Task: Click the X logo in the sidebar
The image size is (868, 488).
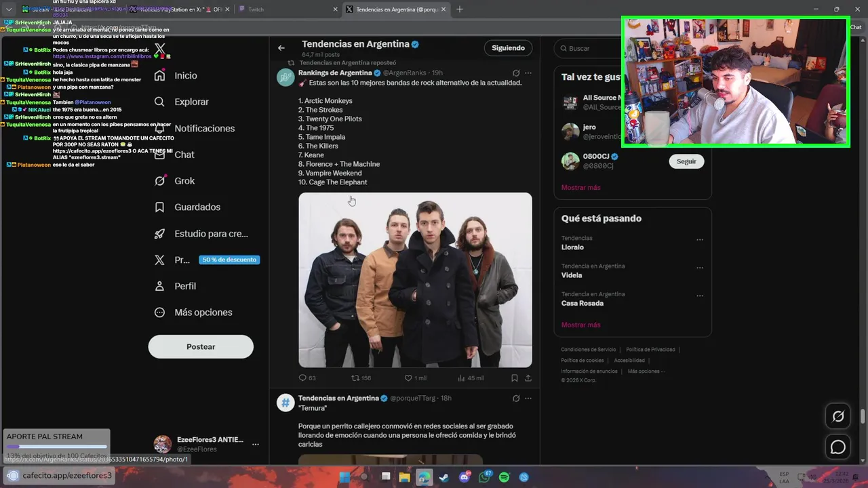Action: 159,49
